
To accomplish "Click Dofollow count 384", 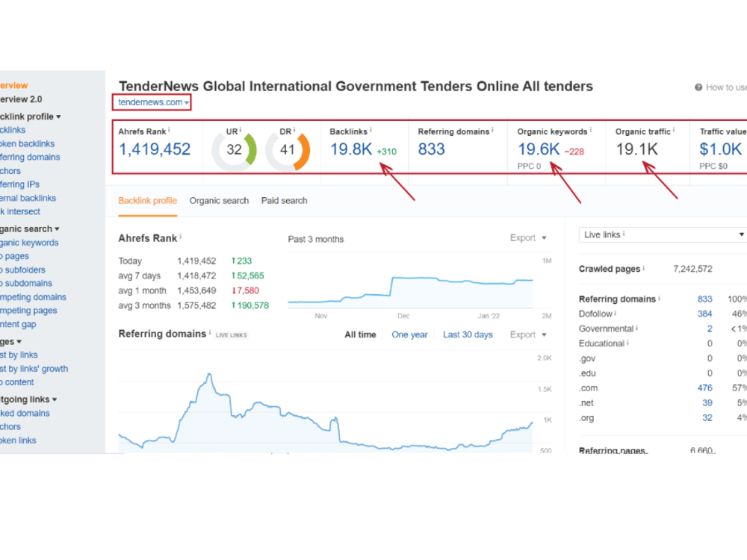I will 704,314.
